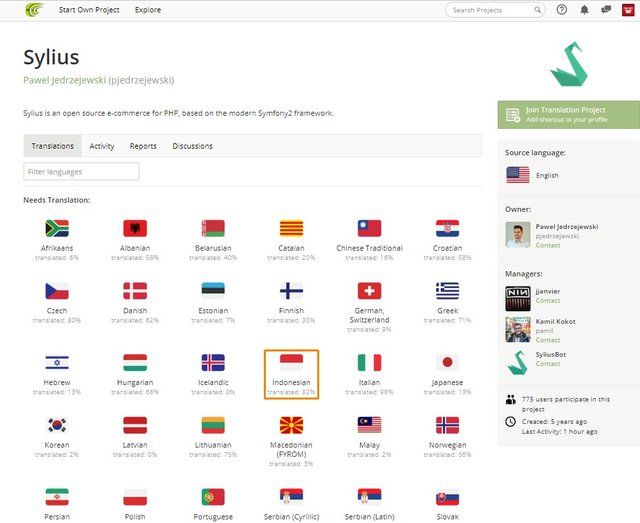This screenshot has height=523, width=640.
Task: Select the Hungarian flag
Action: 135,363
